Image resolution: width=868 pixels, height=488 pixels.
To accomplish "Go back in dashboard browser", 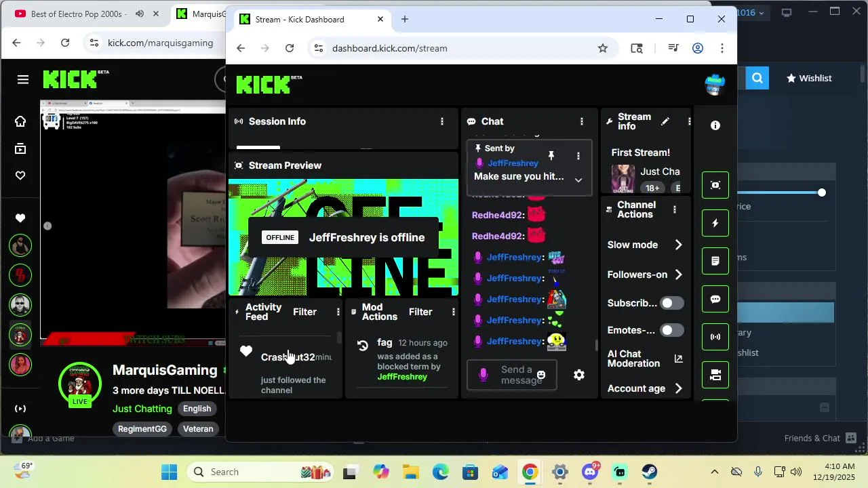I will click(241, 48).
